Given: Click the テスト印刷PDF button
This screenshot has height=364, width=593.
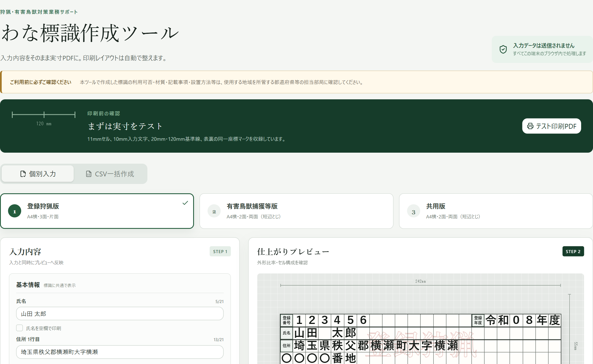Looking at the screenshot, I should point(551,126).
